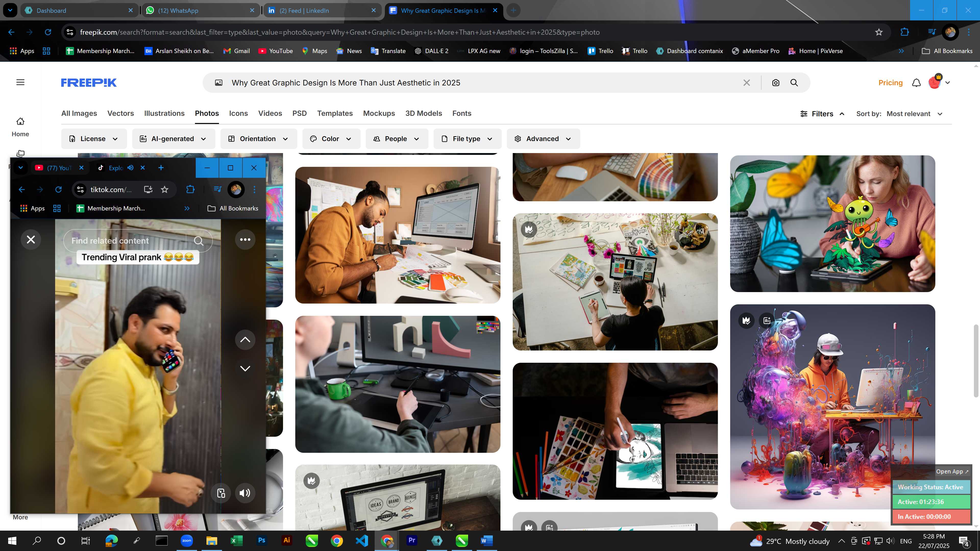Open colorful 3D orange hoodie artist image
Screen dimensions: 980x551
tap(832, 407)
